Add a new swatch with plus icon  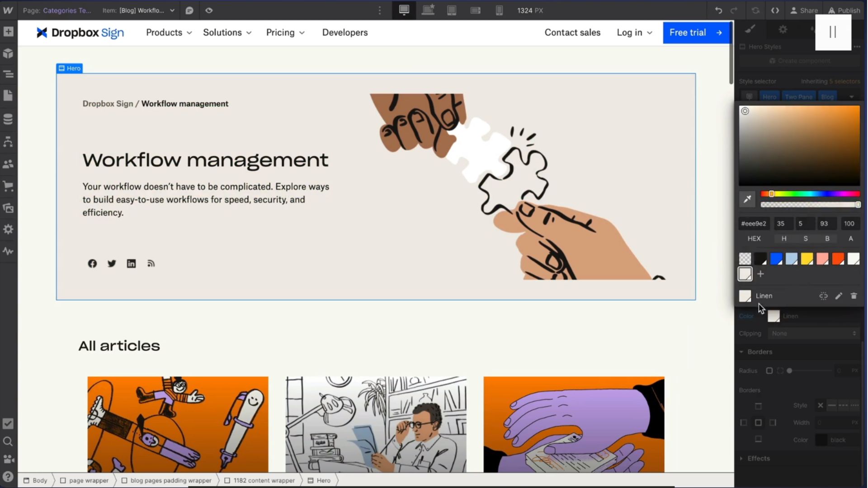click(x=760, y=274)
